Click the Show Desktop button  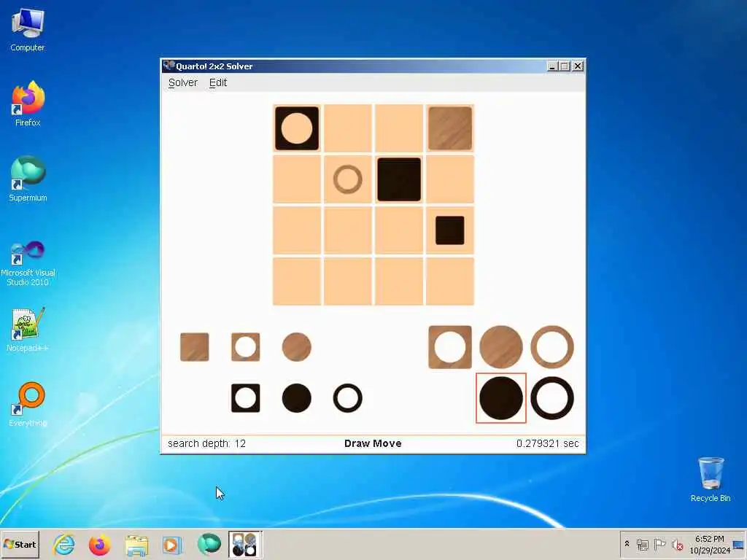pyautogui.click(x=740, y=544)
